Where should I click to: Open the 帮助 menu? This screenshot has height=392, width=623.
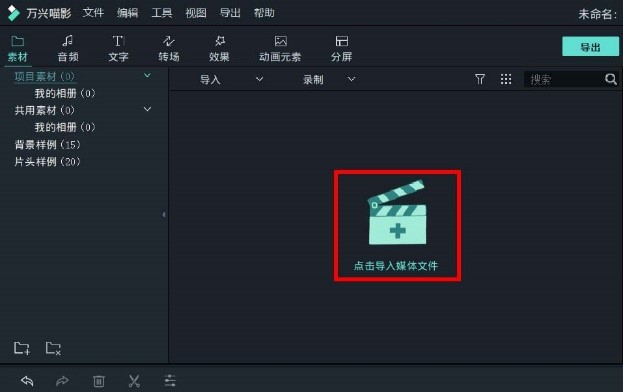point(264,13)
